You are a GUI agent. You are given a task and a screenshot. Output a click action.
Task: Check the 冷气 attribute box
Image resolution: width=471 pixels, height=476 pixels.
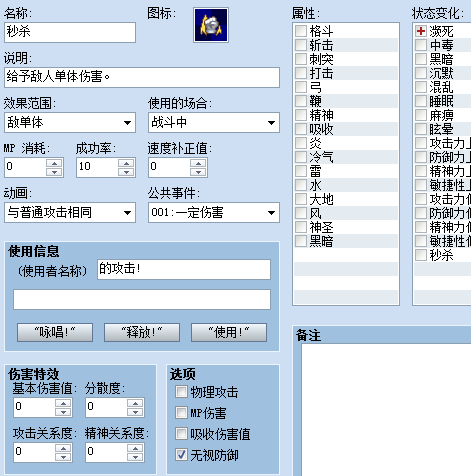[301, 157]
